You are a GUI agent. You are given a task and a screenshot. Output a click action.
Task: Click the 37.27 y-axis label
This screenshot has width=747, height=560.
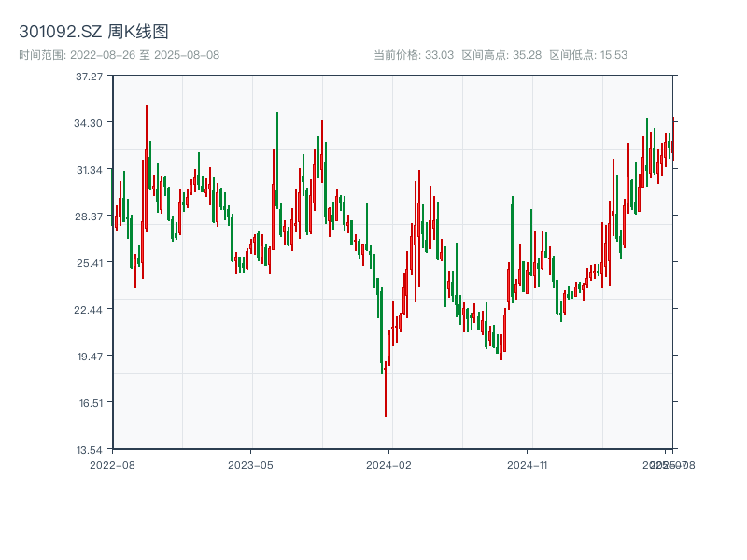pyautogui.click(x=89, y=77)
